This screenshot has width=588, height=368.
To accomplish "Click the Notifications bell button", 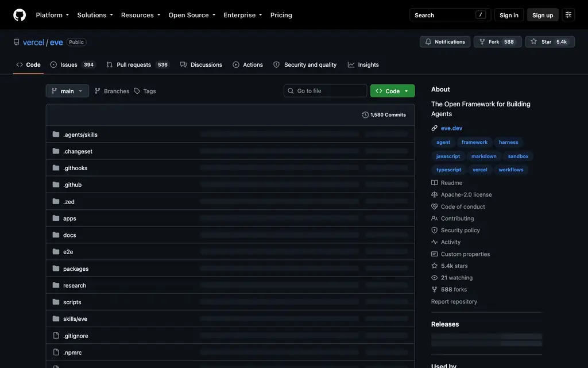I will tap(445, 41).
